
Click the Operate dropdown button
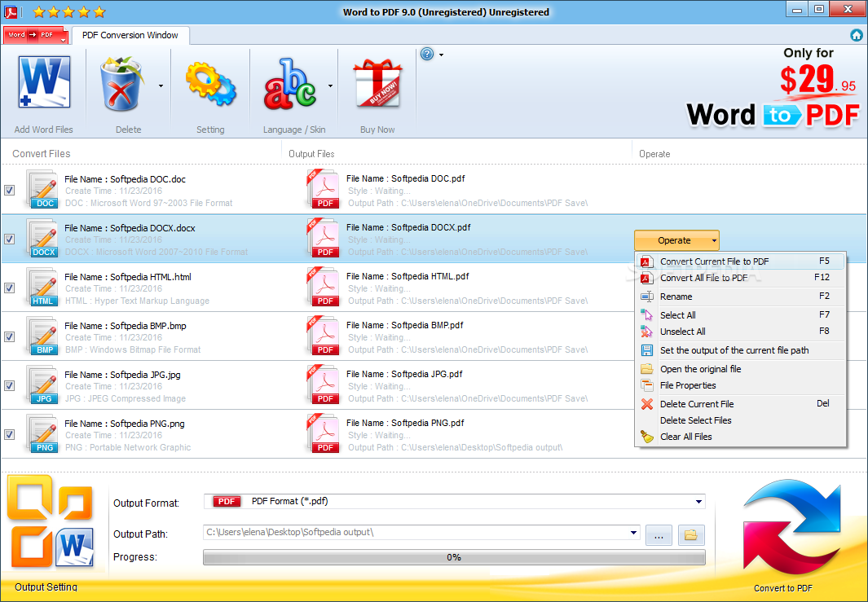(x=676, y=240)
